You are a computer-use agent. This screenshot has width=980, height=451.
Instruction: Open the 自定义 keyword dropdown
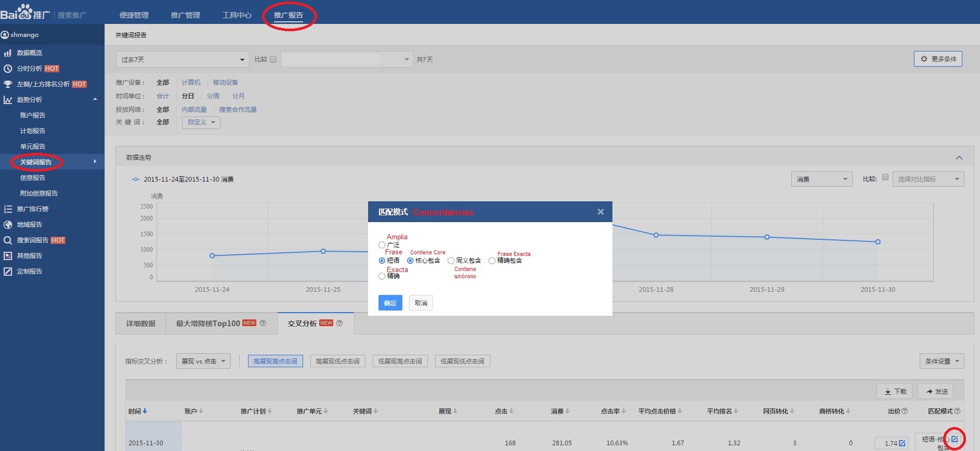(x=201, y=122)
